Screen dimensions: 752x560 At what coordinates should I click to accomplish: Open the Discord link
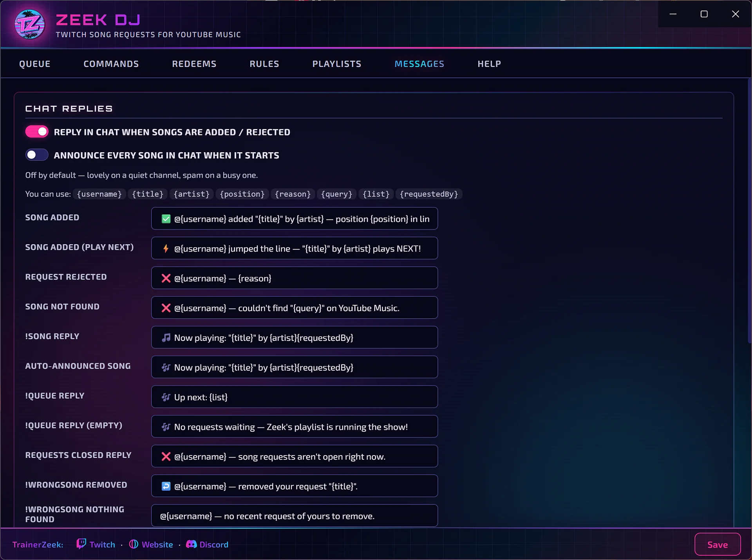point(214,544)
